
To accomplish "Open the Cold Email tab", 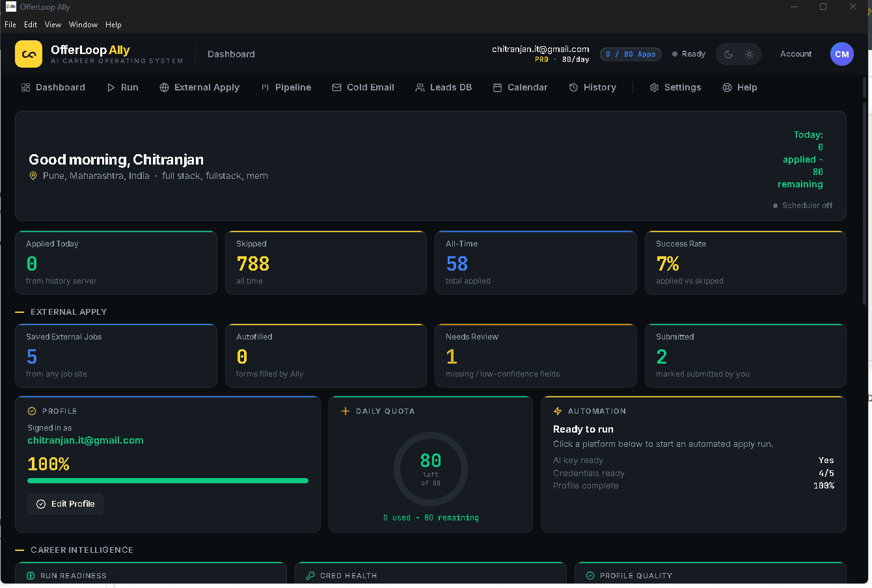I will point(363,87).
